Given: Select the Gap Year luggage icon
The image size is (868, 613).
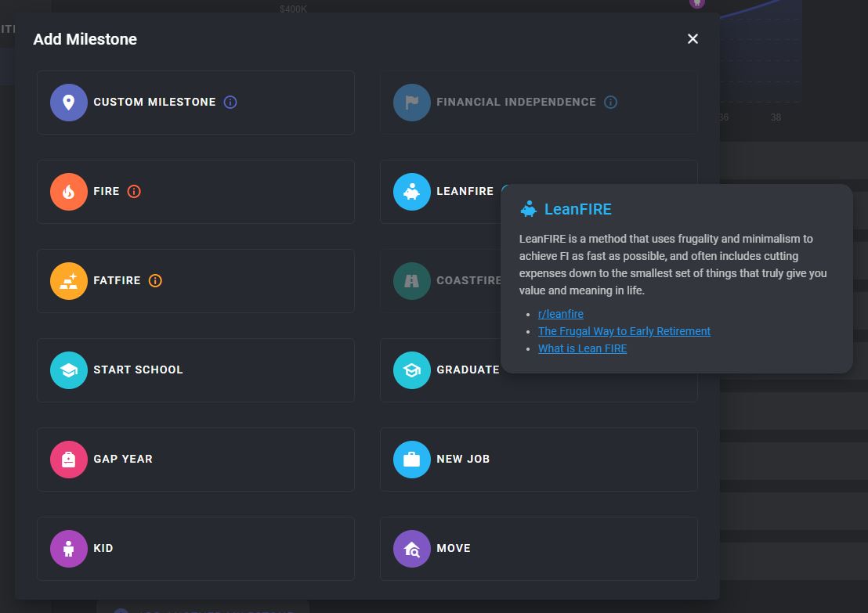Looking at the screenshot, I should coord(69,460).
